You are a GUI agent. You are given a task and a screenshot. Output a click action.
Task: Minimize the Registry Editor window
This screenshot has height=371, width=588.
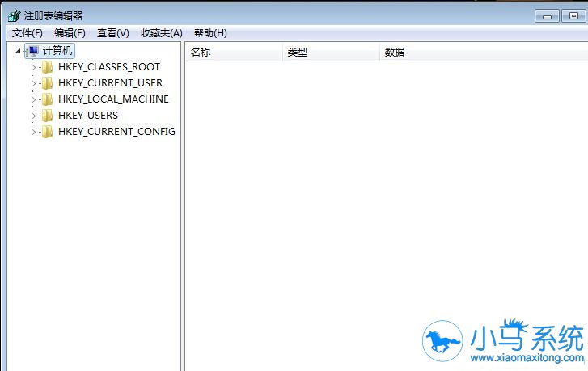click(547, 16)
